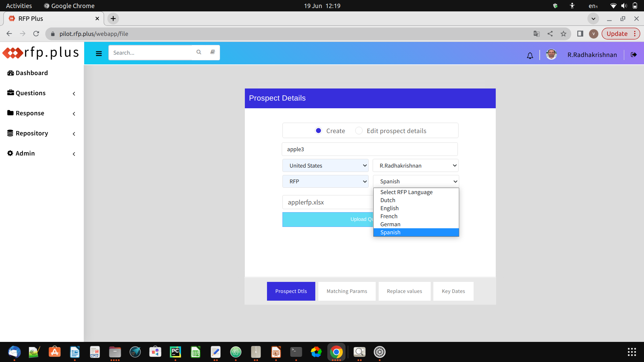Screen dimensions: 644x362
Task: Choose German from language list
Action: coord(390,224)
